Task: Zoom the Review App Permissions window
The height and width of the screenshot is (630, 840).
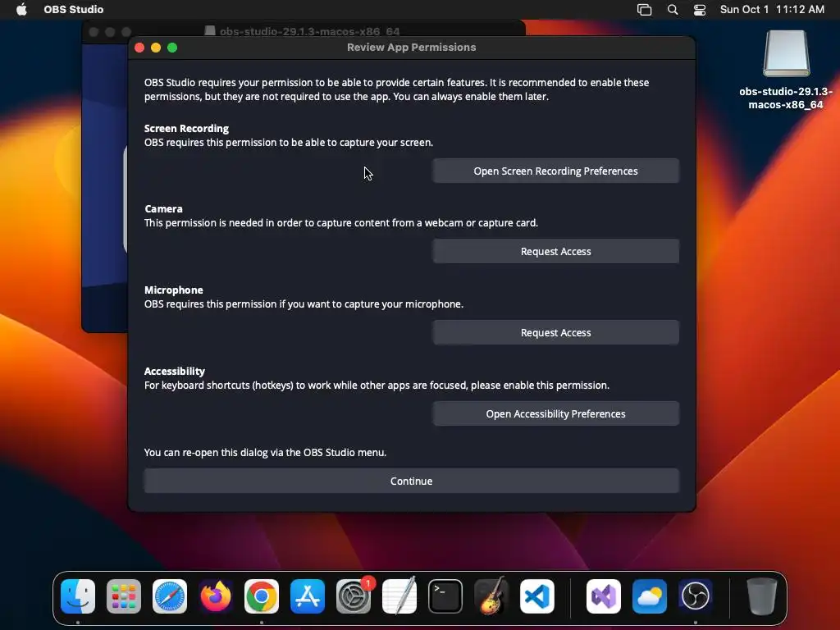Action: click(172, 48)
